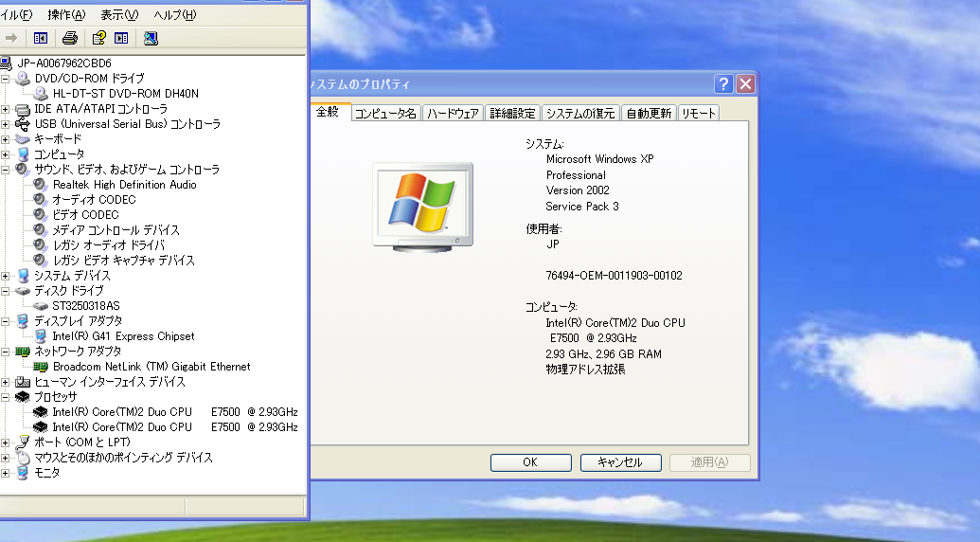The width and height of the screenshot is (980, 542).
Task: Click the DVD/CD-ROM ドライブ category icon
Action: pyautogui.click(x=23, y=78)
